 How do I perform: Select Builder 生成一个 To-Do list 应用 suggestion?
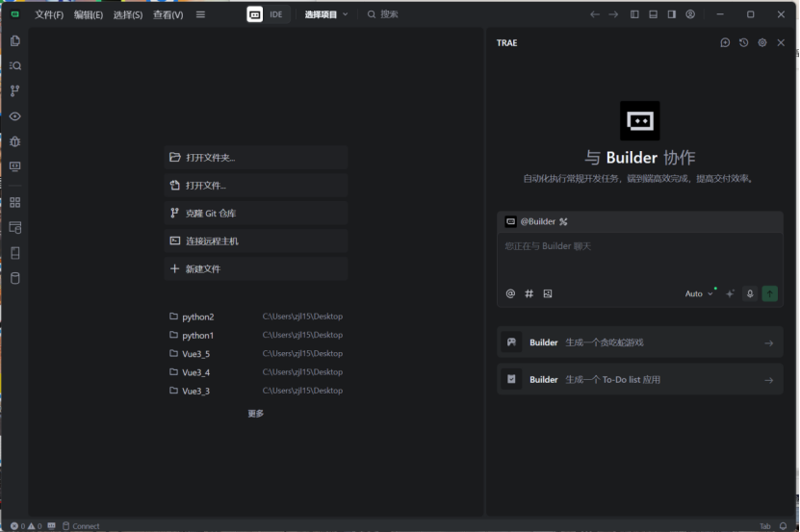pyautogui.click(x=640, y=379)
